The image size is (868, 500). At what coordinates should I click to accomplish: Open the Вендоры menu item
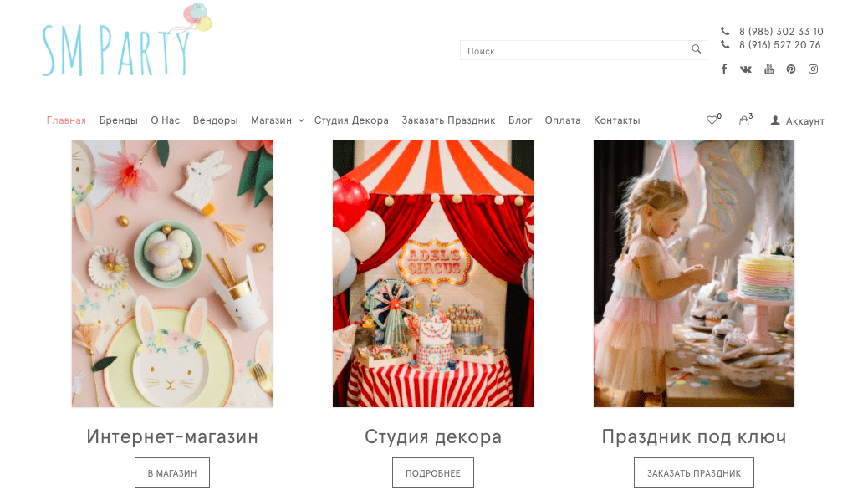click(x=216, y=120)
